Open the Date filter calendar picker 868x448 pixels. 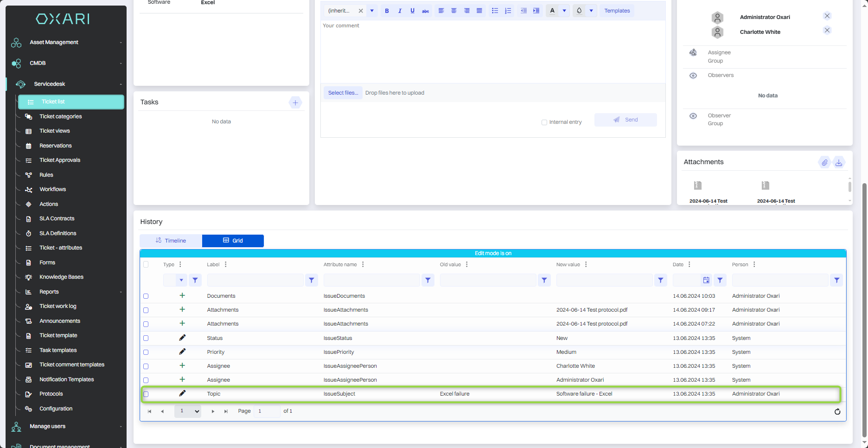[x=706, y=280]
